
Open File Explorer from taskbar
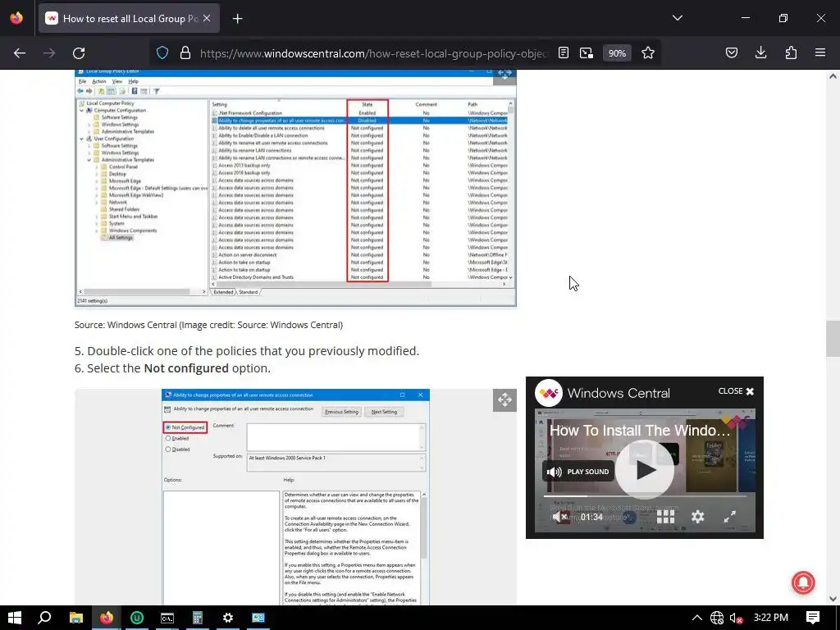tap(76, 618)
